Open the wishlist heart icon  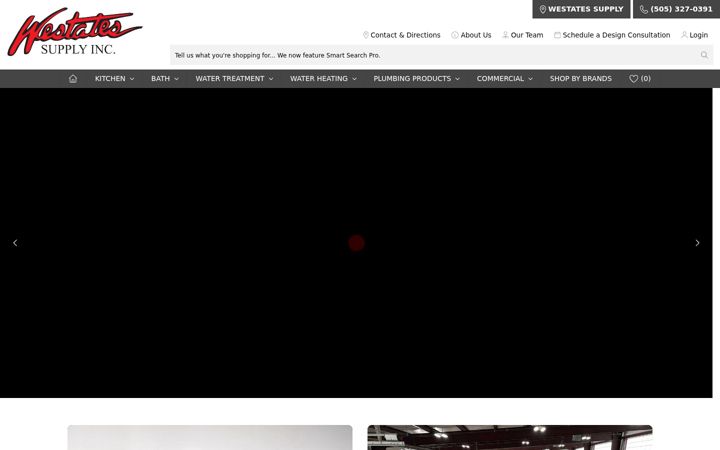634,79
